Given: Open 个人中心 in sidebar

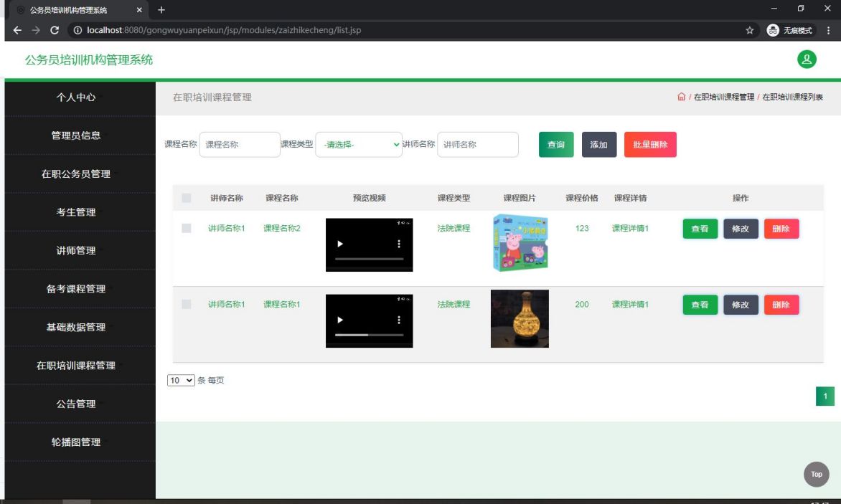Looking at the screenshot, I should pyautogui.click(x=75, y=97).
